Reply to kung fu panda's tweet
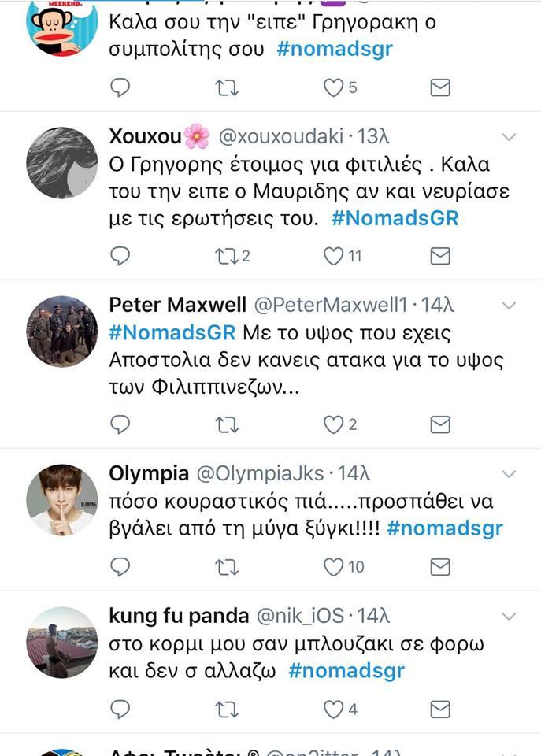The width and height of the screenshot is (541, 756). point(120,710)
